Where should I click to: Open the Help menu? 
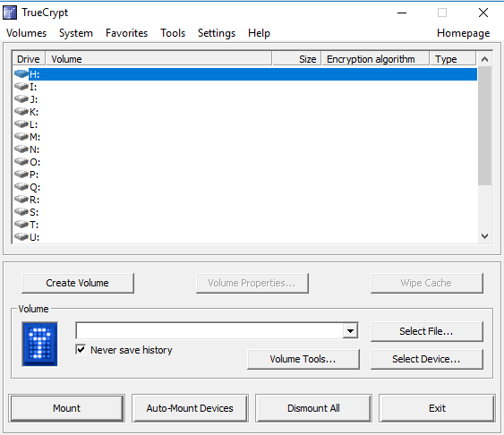point(259,33)
